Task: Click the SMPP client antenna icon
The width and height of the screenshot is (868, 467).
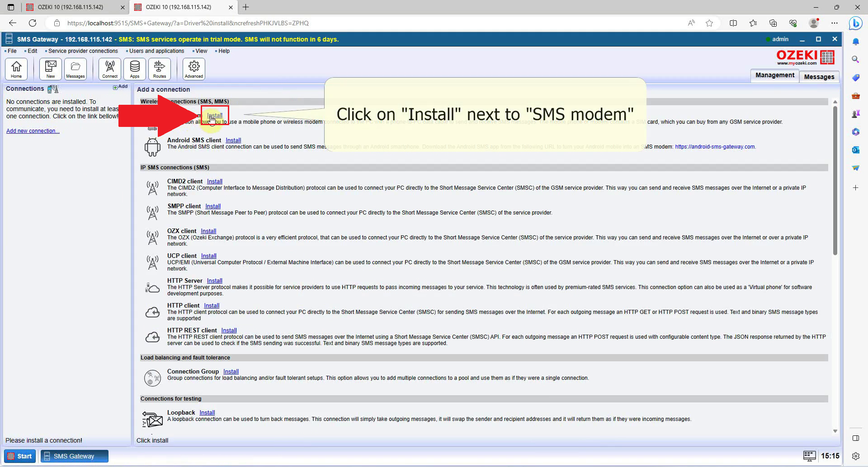Action: tap(152, 213)
